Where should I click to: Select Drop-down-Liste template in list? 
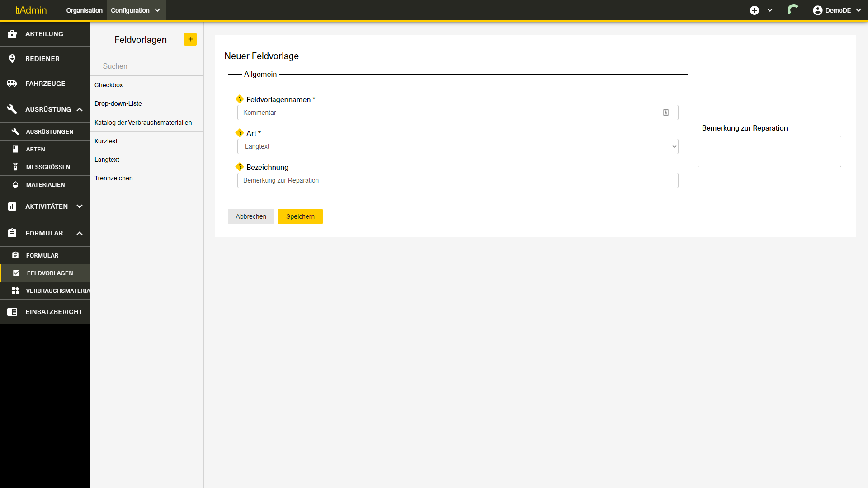pyautogui.click(x=147, y=103)
